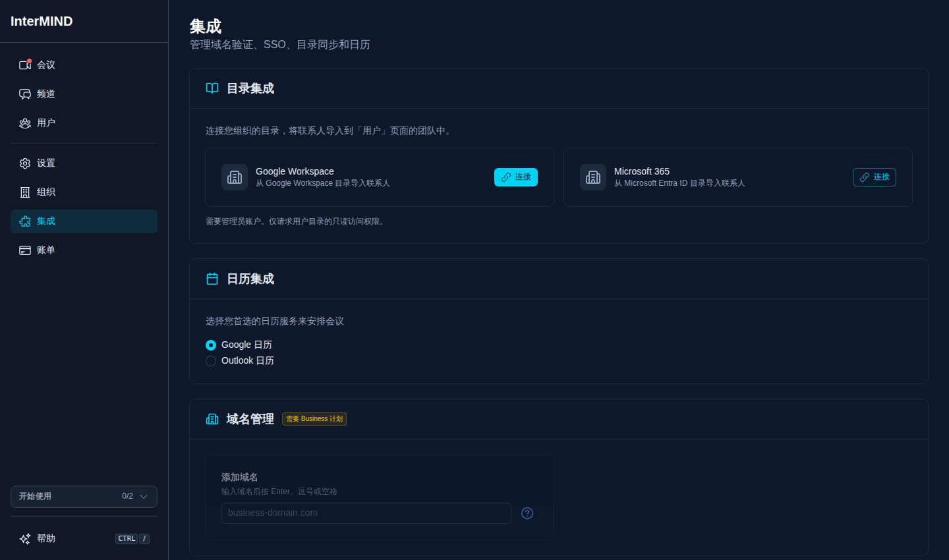This screenshot has width=949, height=560.
Task: Open the 账单 billing page
Action: (84, 250)
